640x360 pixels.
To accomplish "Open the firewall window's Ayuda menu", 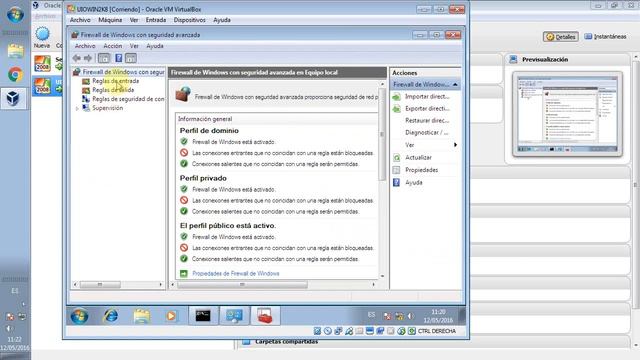I will [155, 46].
